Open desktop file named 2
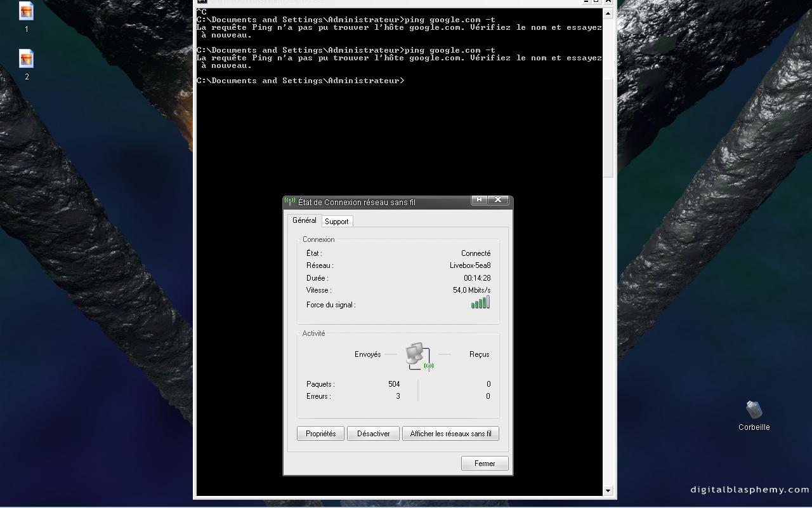812x508 pixels. click(26, 65)
